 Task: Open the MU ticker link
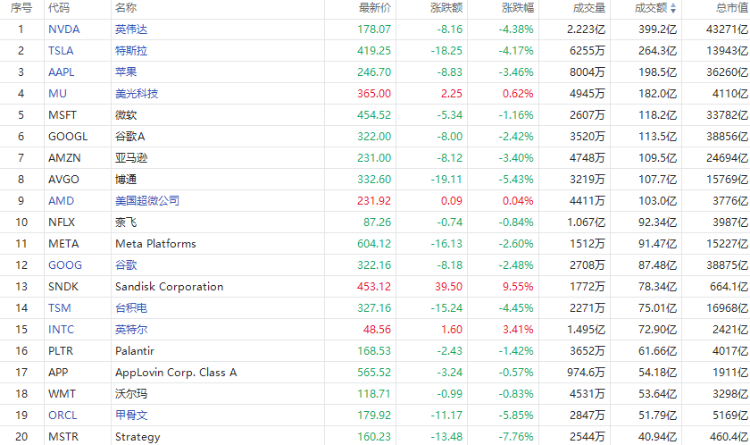coord(57,94)
